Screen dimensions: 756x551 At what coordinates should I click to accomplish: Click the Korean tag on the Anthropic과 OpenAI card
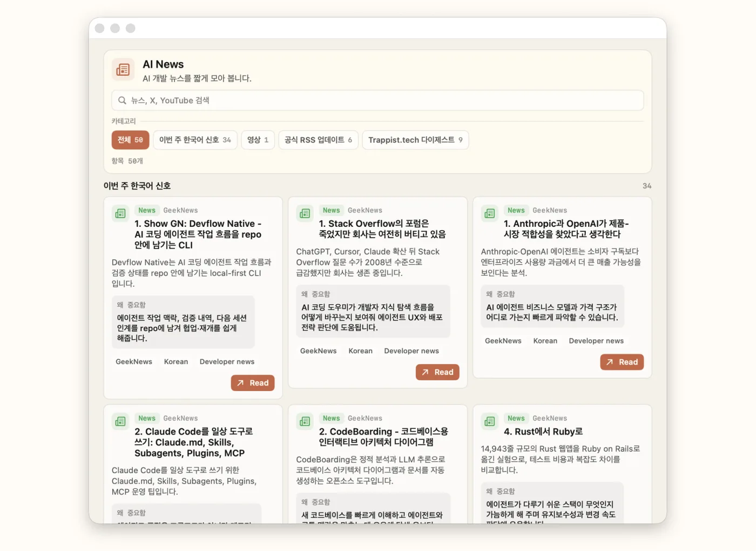coord(545,341)
